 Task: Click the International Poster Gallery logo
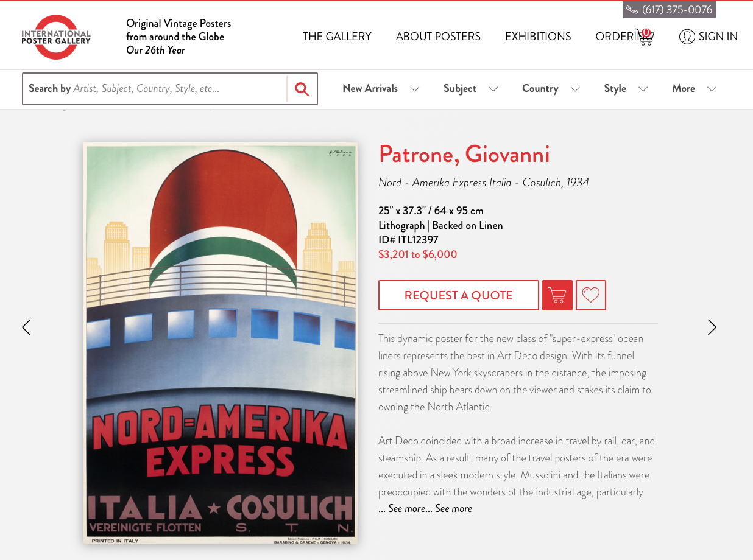56,37
